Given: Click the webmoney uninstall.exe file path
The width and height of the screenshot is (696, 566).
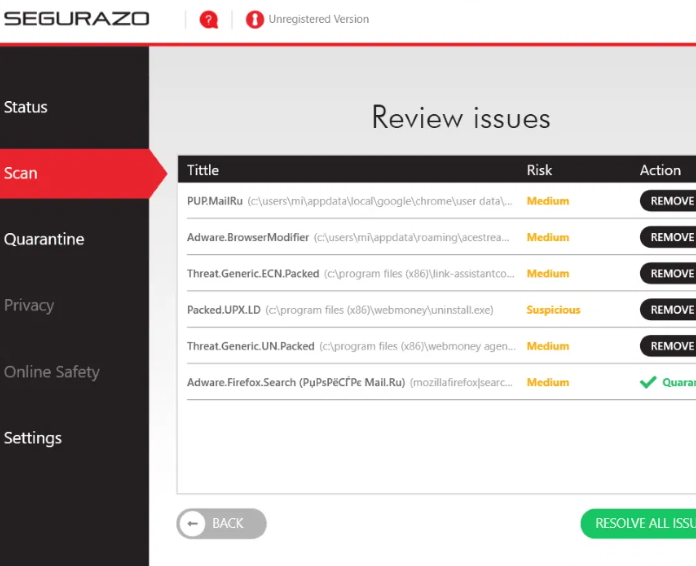Looking at the screenshot, I should [380, 310].
